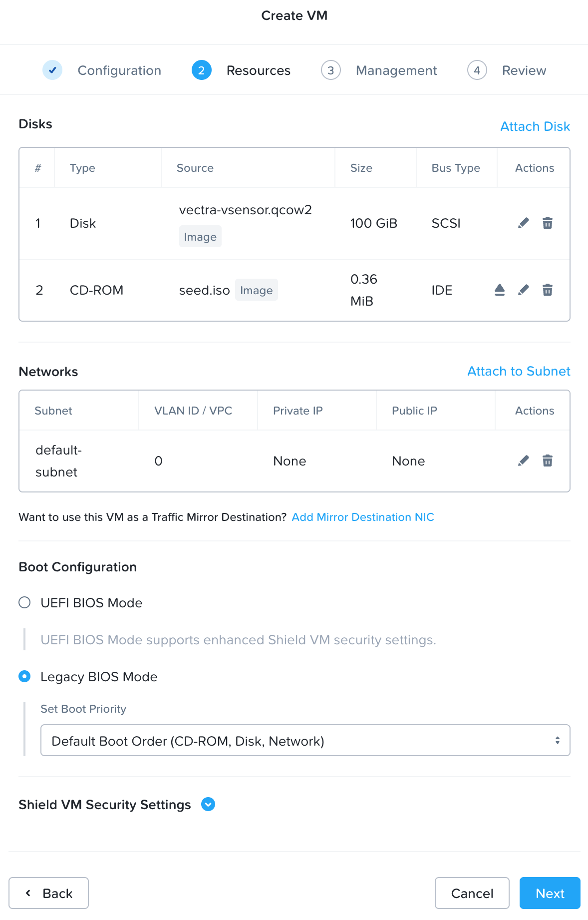The height and width of the screenshot is (920, 588).
Task: Edit the default-subnet network
Action: 523,460
